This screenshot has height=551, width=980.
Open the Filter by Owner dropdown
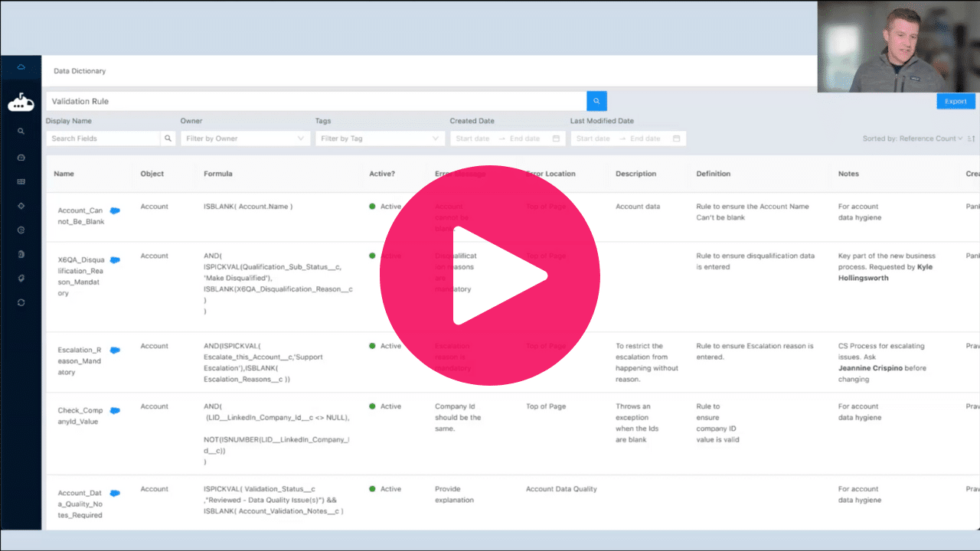pyautogui.click(x=245, y=139)
